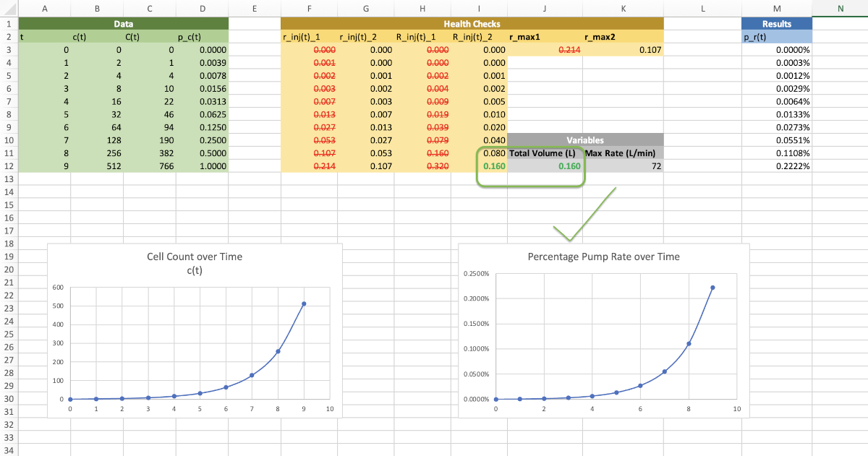Click the 0.2222% result cell
This screenshot has height=456, width=868.
click(x=777, y=166)
